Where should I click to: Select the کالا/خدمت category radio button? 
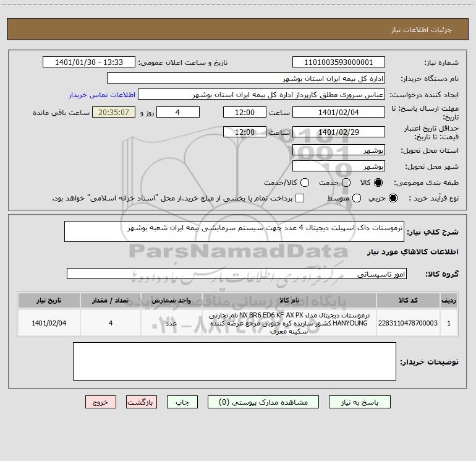point(305,183)
